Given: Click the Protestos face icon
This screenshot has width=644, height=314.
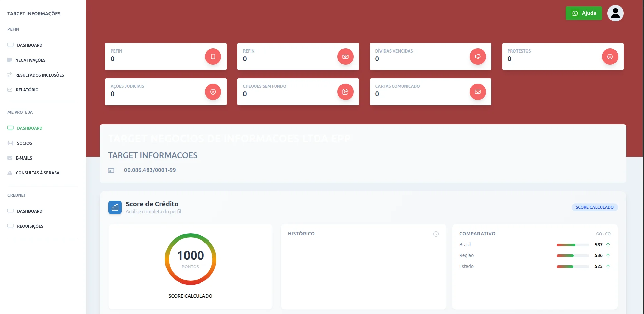Looking at the screenshot, I should coord(610,57).
